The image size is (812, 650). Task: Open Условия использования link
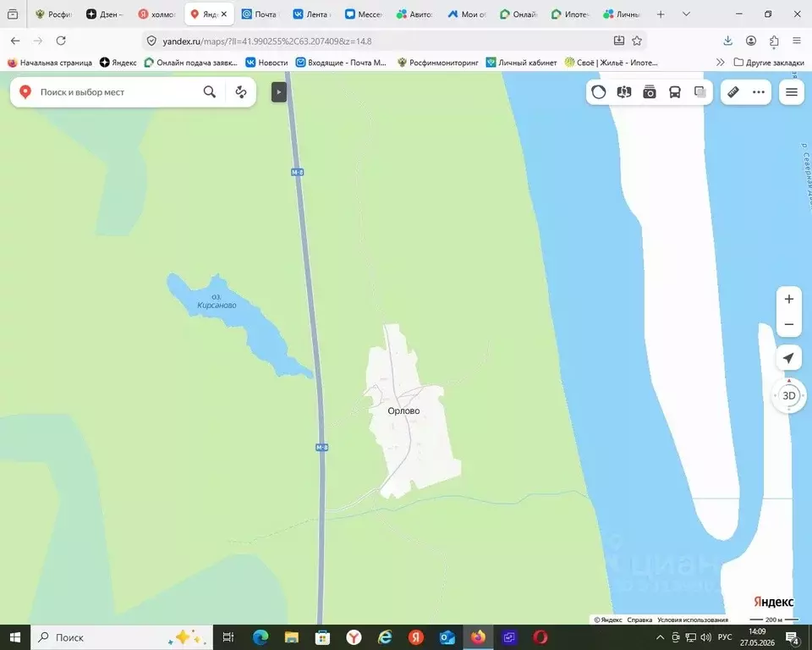[x=693, y=620]
